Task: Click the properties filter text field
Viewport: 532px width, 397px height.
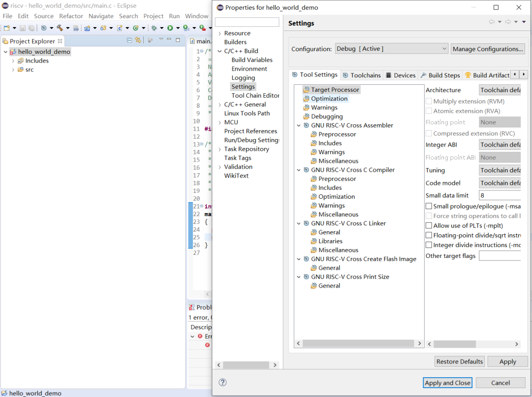Action: coord(247,22)
